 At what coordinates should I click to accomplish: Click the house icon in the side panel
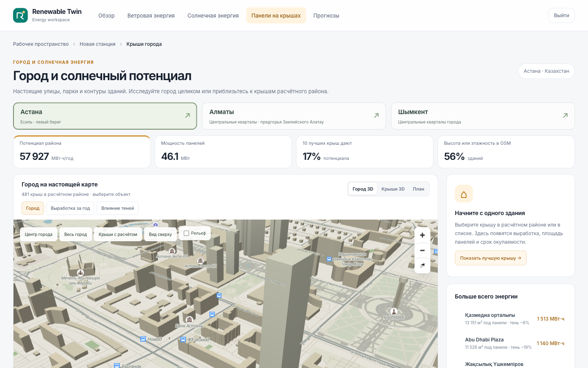click(464, 194)
